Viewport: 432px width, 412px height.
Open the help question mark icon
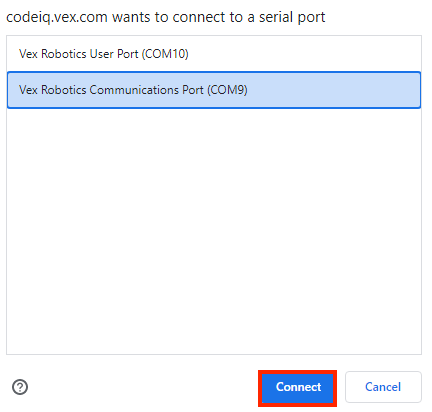[x=20, y=387]
